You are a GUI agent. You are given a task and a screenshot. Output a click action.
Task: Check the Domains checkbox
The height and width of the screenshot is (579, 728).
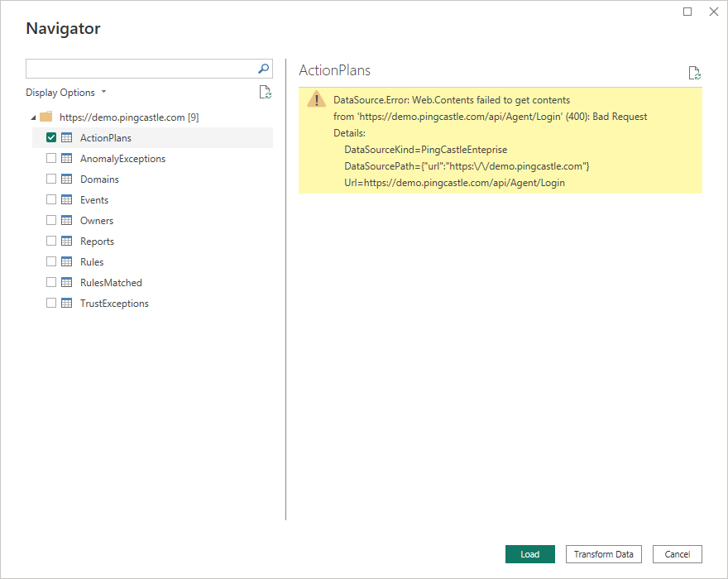[51, 179]
